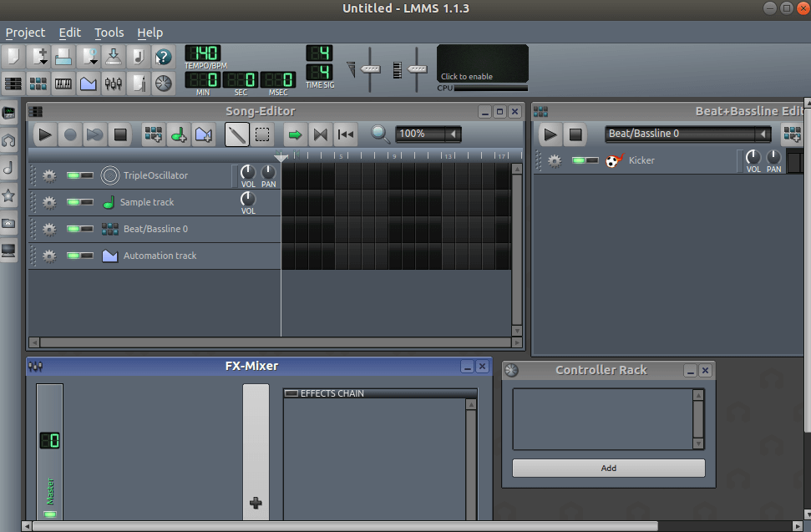Image resolution: width=811 pixels, height=532 pixels.
Task: Create a new project from toolbar
Action: [x=13, y=56]
